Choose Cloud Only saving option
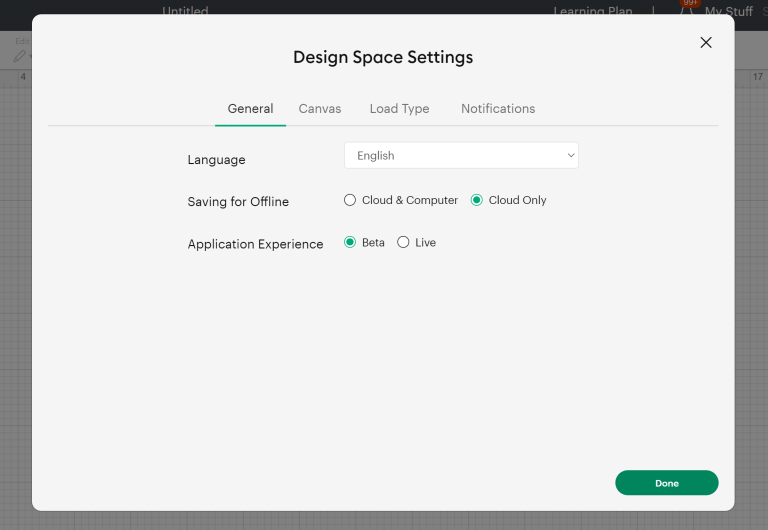768x530 pixels. [x=477, y=200]
